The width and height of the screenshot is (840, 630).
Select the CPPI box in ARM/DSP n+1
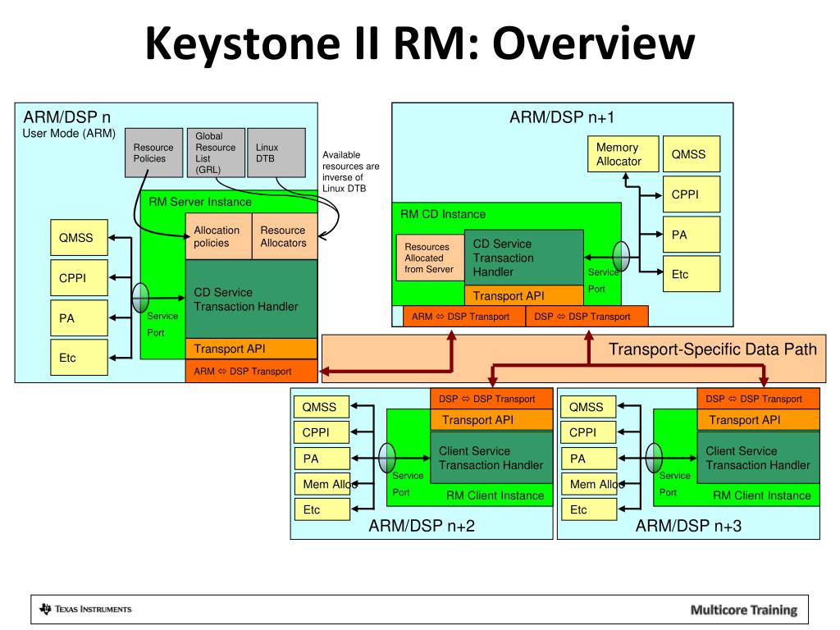click(x=692, y=194)
